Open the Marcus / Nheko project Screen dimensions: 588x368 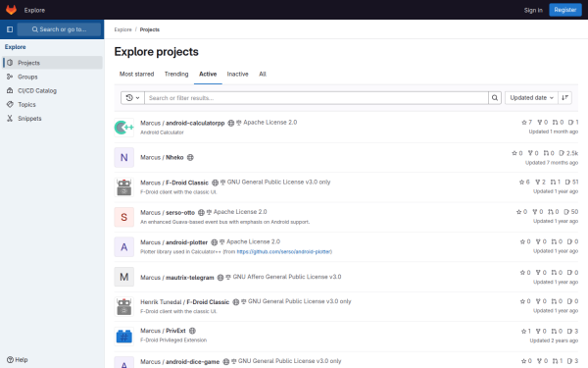click(x=162, y=157)
